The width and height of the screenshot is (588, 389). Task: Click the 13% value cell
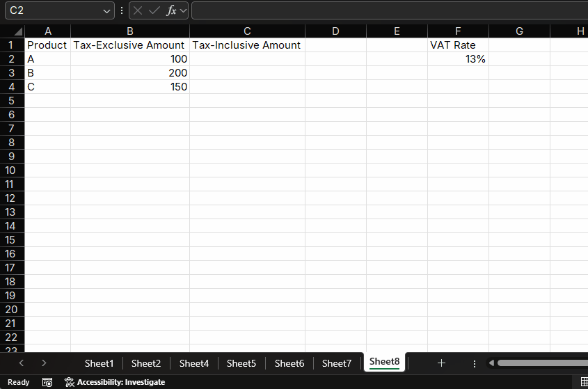pos(458,59)
